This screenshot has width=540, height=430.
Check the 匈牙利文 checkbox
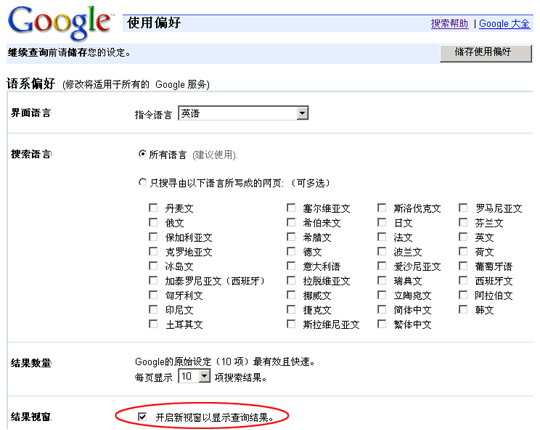click(x=153, y=295)
